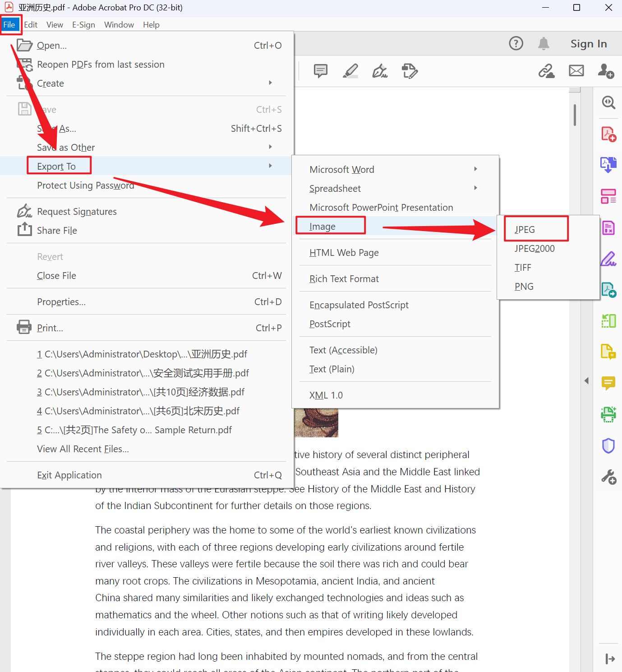Open the Combine Files tool in the sidebar
Viewport: 622px width, 672px height.
click(608, 165)
